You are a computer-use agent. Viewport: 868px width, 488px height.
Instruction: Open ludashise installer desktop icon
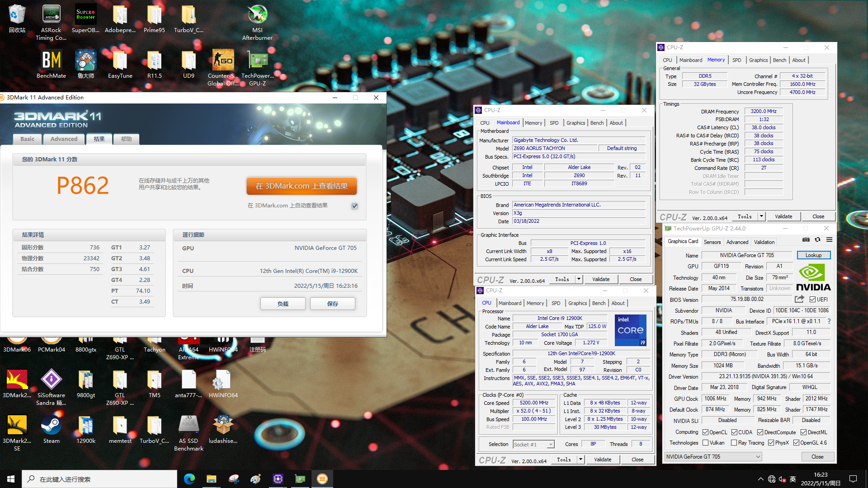[223, 429]
